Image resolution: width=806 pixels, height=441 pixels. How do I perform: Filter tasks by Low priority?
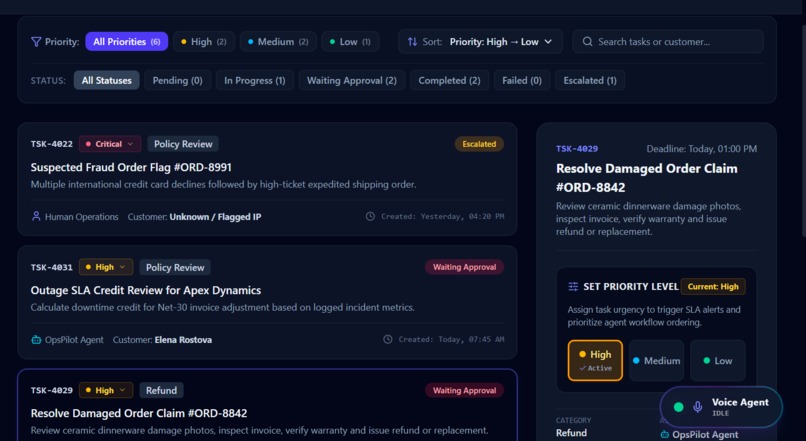[350, 42]
